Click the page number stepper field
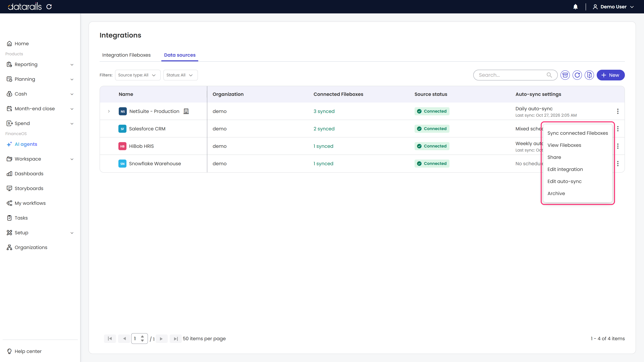Image resolution: width=644 pixels, height=362 pixels. click(x=139, y=339)
